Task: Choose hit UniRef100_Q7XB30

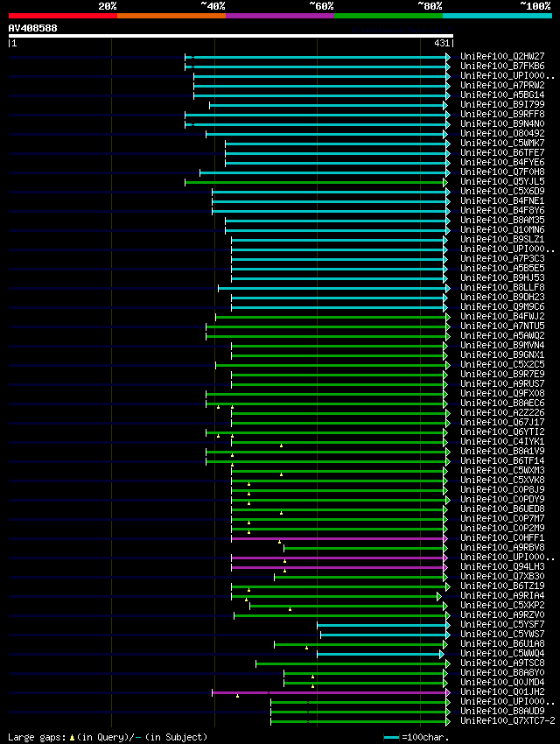Action: point(502,576)
